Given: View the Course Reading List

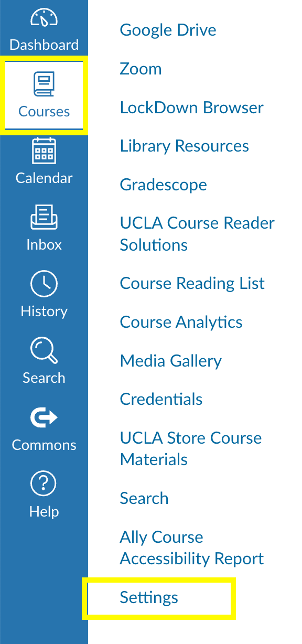Looking at the screenshot, I should point(192,284).
